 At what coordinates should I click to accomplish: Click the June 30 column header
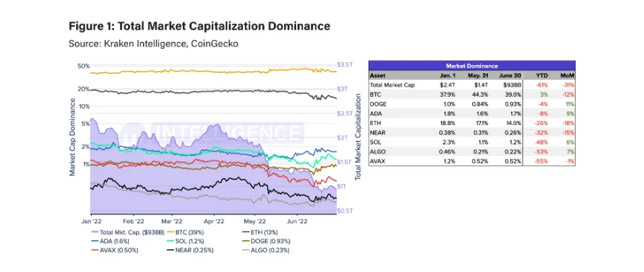[510, 75]
